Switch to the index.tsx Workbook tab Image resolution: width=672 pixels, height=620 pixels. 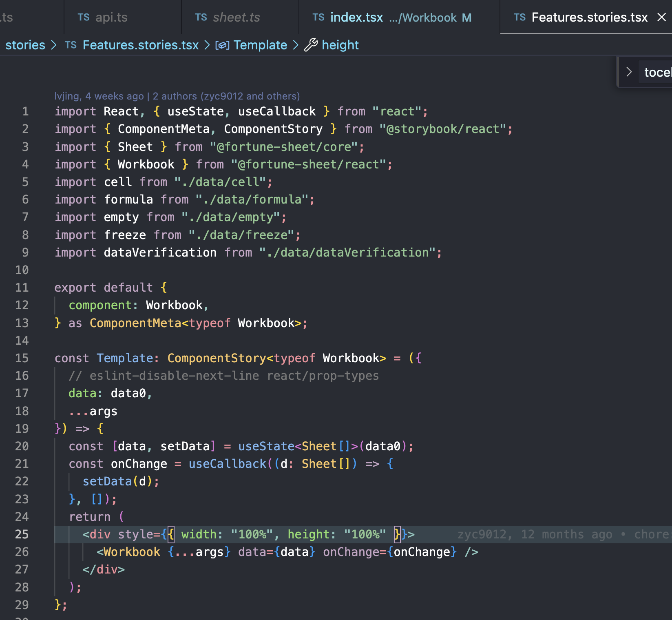click(357, 17)
